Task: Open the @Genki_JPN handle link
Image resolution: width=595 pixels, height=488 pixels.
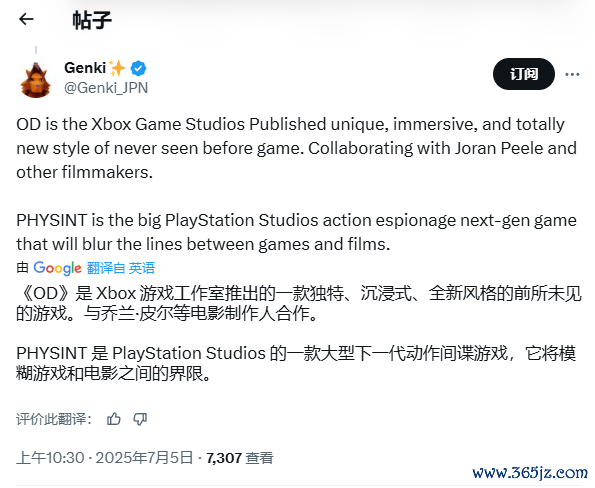Action: click(106, 88)
